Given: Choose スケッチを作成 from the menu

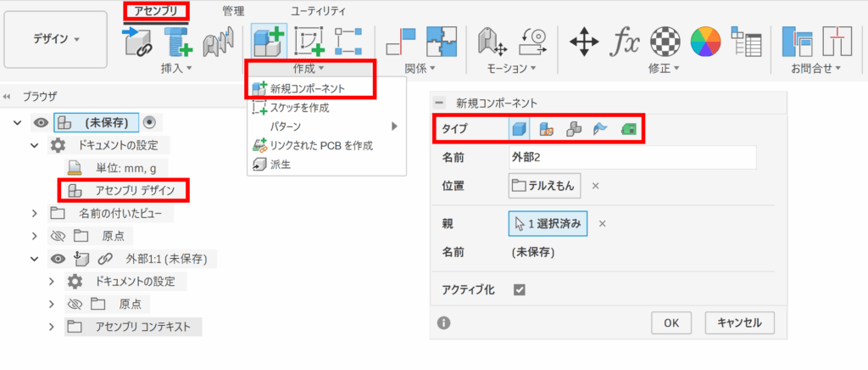Looking at the screenshot, I should coord(299,108).
